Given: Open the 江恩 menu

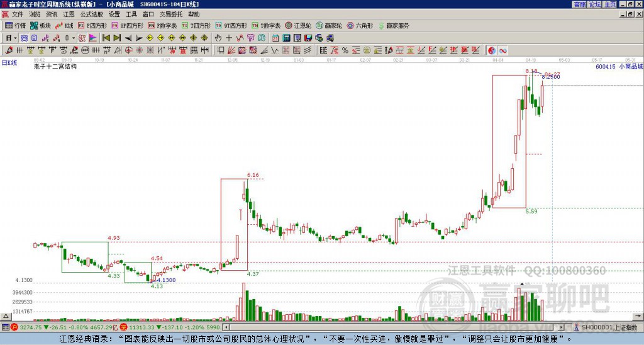Looking at the screenshot, I should [69, 14].
